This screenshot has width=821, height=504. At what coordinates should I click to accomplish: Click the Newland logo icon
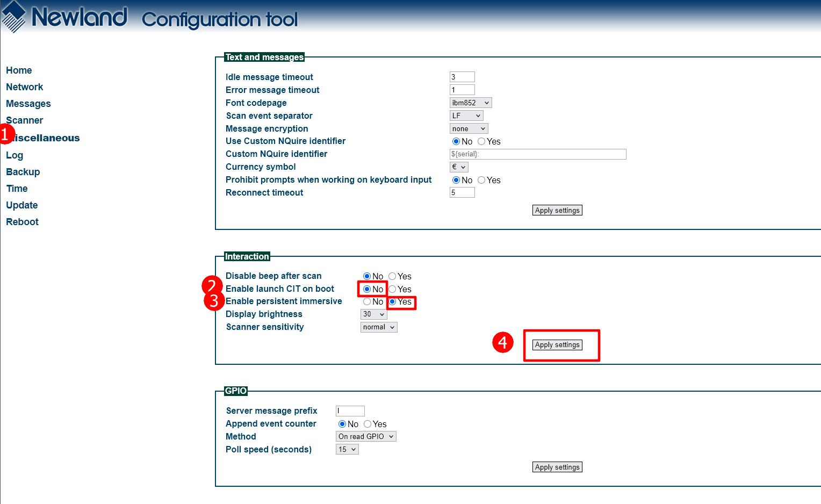click(x=14, y=17)
